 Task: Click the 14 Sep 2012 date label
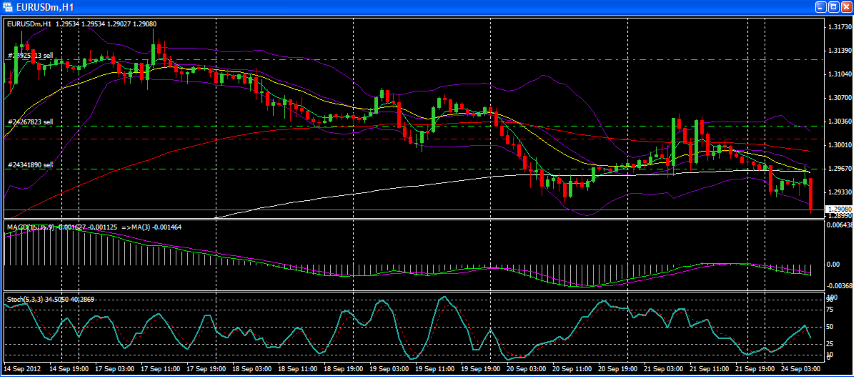[x=22, y=368]
